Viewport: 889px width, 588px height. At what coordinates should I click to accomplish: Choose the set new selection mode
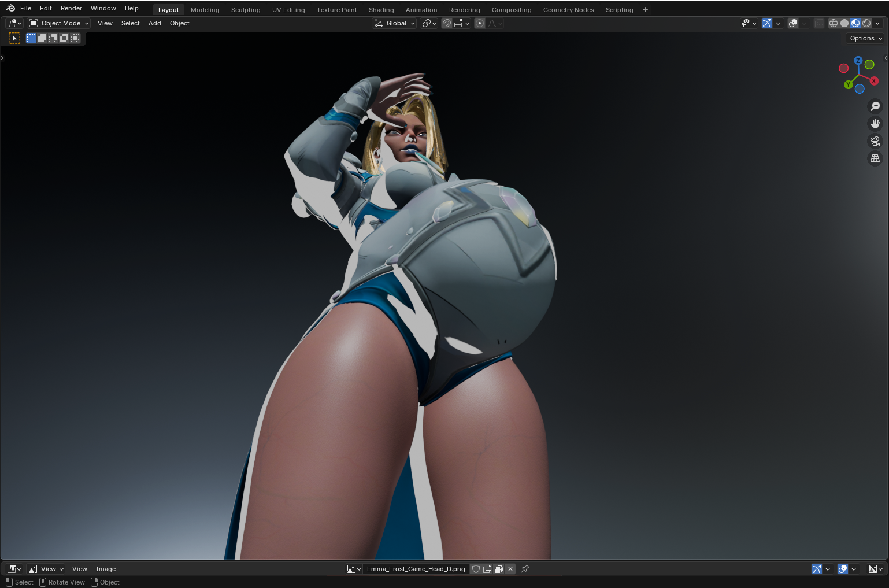31,38
